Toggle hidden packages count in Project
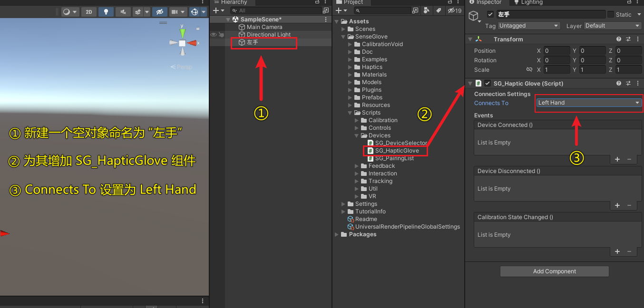The width and height of the screenshot is (644, 308). (x=454, y=10)
